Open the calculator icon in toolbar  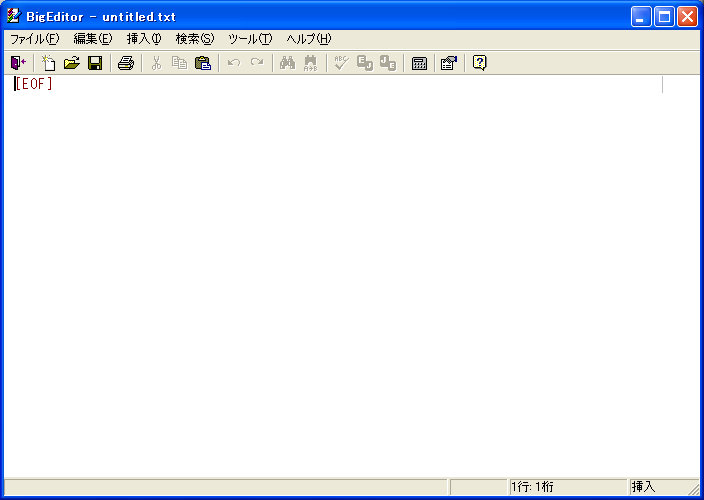pyautogui.click(x=419, y=63)
